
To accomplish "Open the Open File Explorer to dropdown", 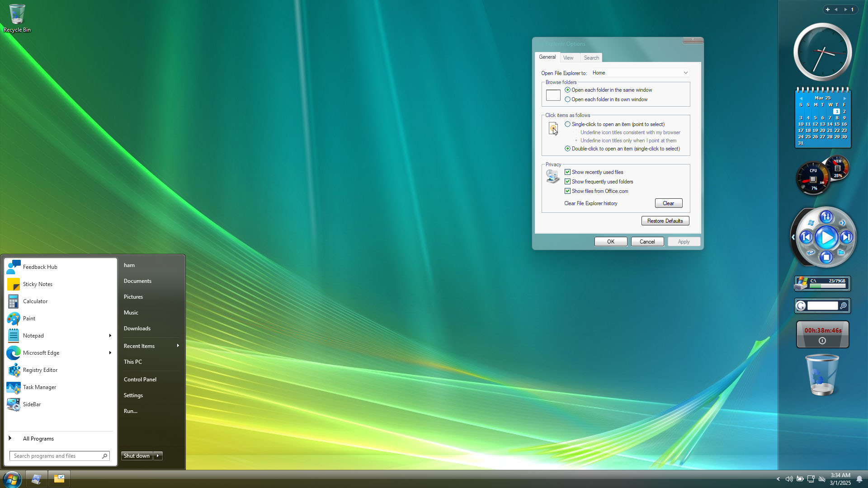I will [685, 73].
